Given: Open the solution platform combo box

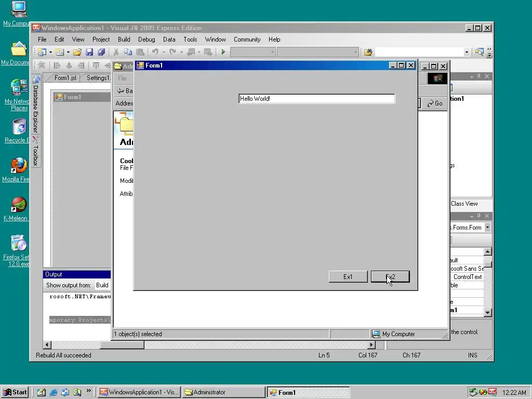Looking at the screenshot, I should (x=318, y=52).
